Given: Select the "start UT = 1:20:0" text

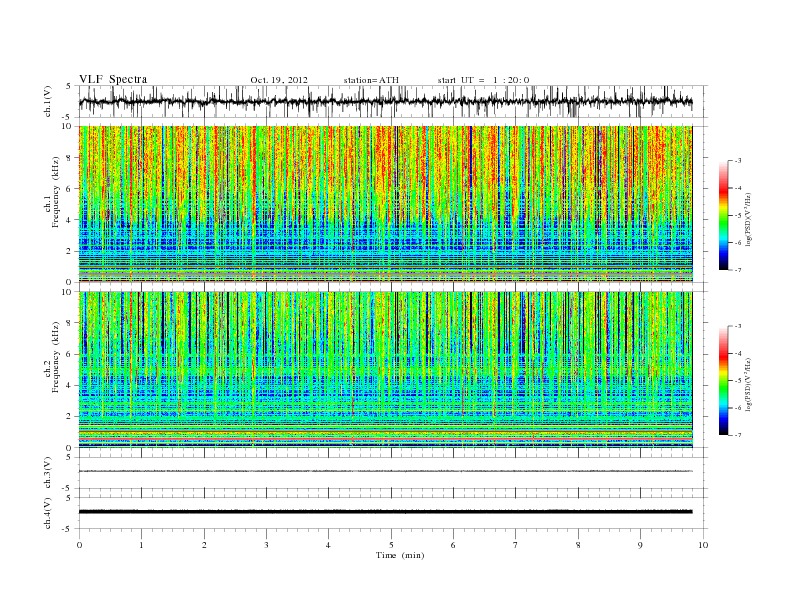Looking at the screenshot, I should coord(483,80).
